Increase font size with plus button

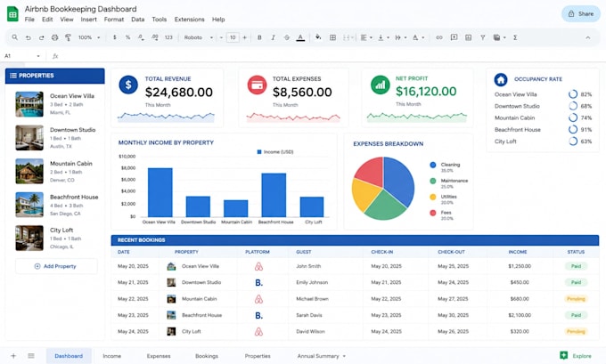[x=244, y=37]
